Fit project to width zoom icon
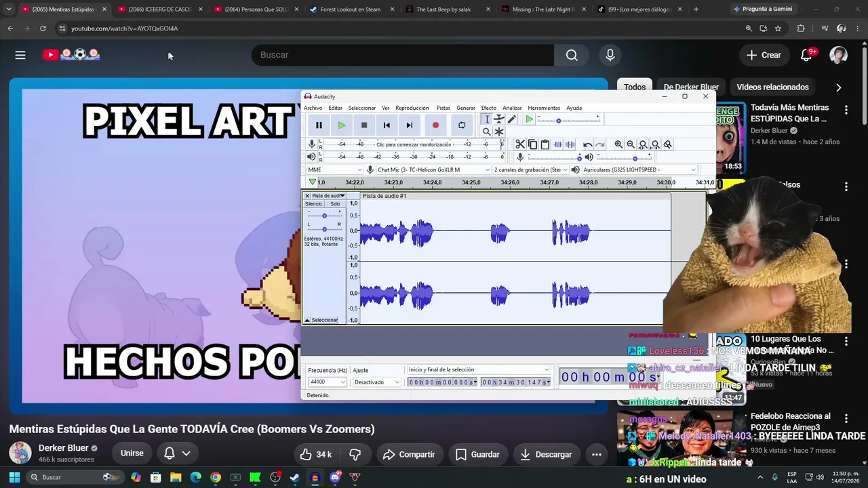Screen dimensions: 868x488 (x=655, y=144)
